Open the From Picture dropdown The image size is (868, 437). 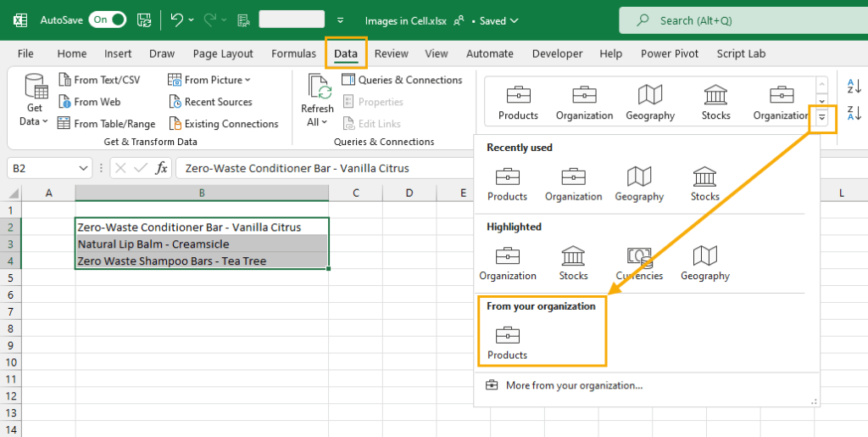(x=210, y=80)
